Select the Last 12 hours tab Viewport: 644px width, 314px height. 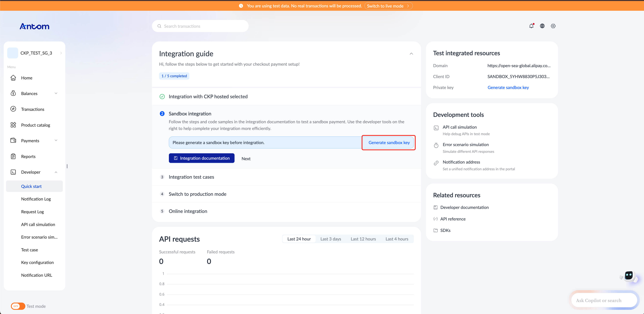tap(363, 239)
